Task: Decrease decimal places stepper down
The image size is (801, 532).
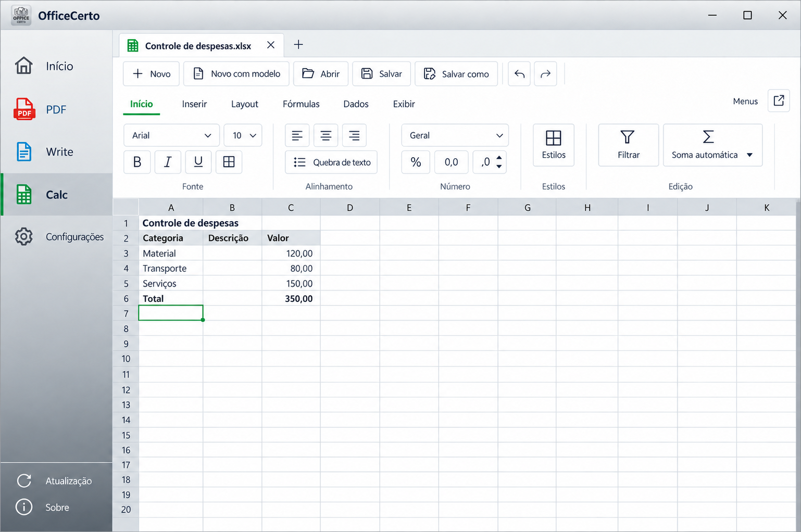Action: click(x=499, y=167)
